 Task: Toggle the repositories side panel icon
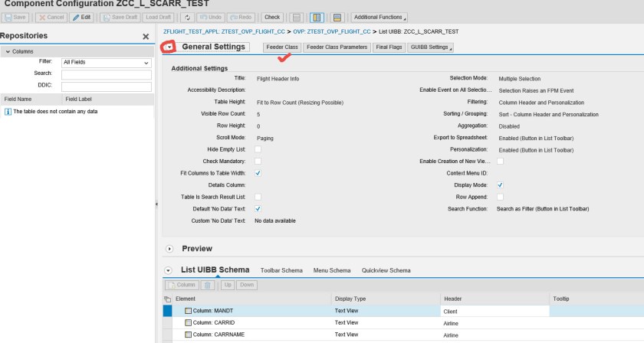pos(317,18)
